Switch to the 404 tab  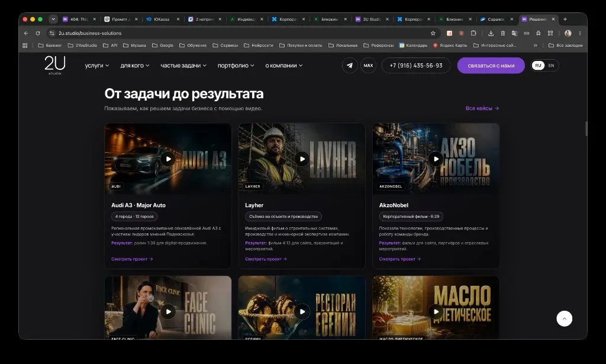point(79,19)
